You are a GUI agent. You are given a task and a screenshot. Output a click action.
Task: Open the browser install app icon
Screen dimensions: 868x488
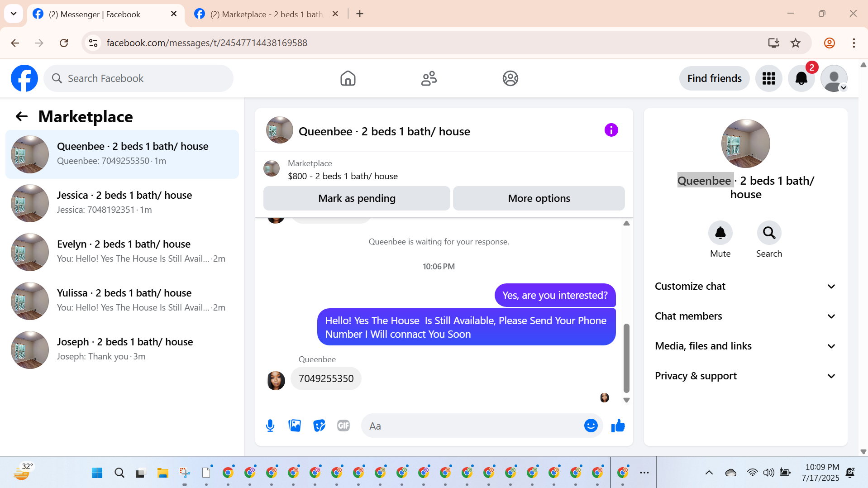point(773,43)
